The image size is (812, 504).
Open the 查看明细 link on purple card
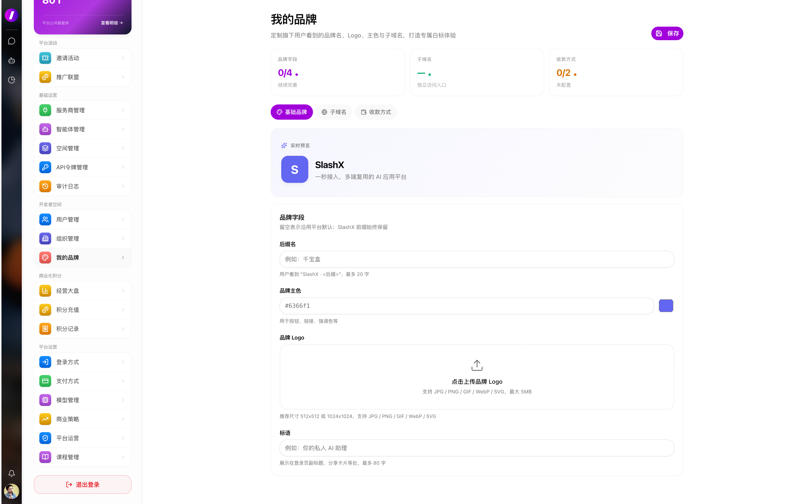(x=112, y=23)
